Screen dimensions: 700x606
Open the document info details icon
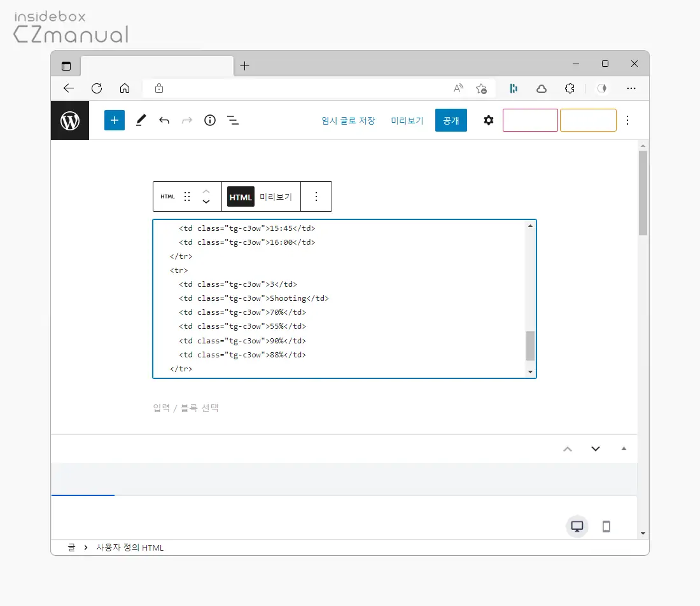pos(210,120)
